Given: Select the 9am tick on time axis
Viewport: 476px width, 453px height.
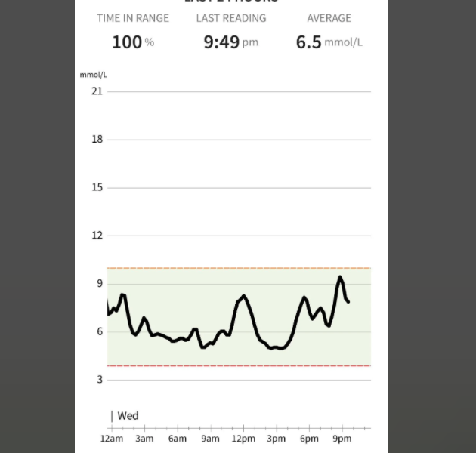Looking at the screenshot, I should [210, 439].
